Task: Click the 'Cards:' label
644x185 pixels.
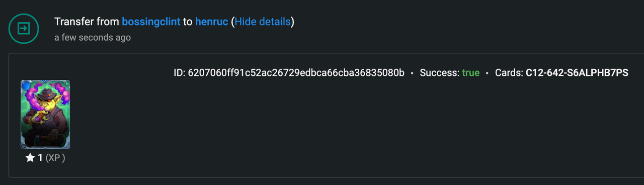Action: coord(509,73)
